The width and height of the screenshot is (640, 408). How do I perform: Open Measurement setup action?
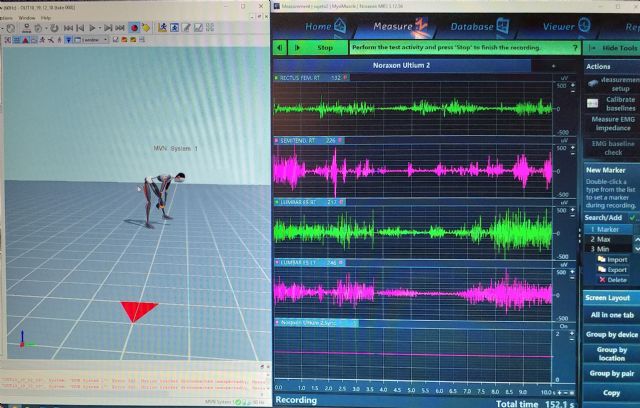(612, 83)
